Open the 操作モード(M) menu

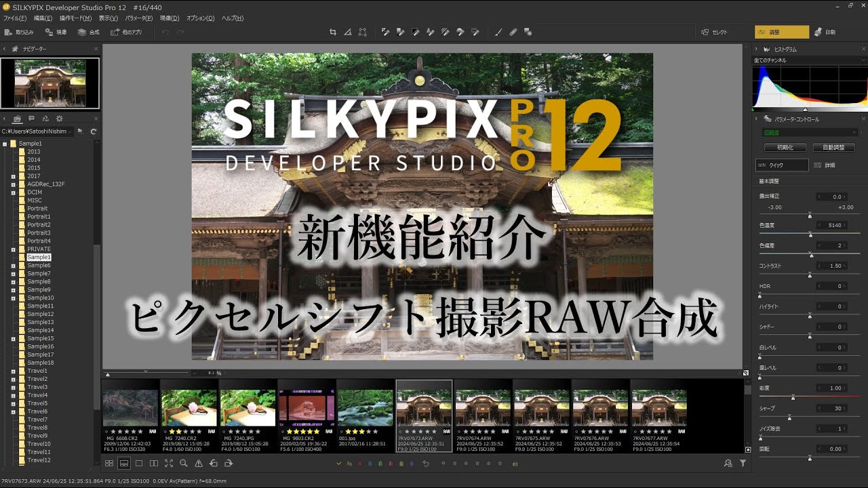click(x=76, y=18)
